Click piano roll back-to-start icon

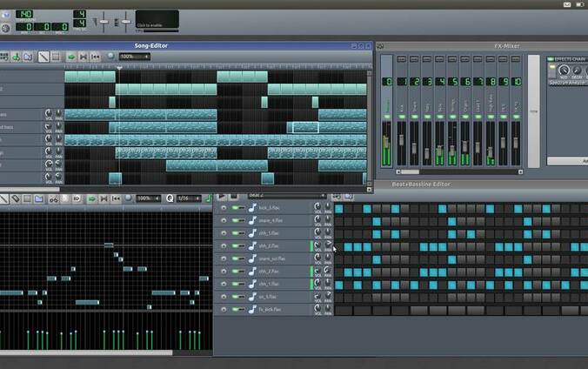116,199
